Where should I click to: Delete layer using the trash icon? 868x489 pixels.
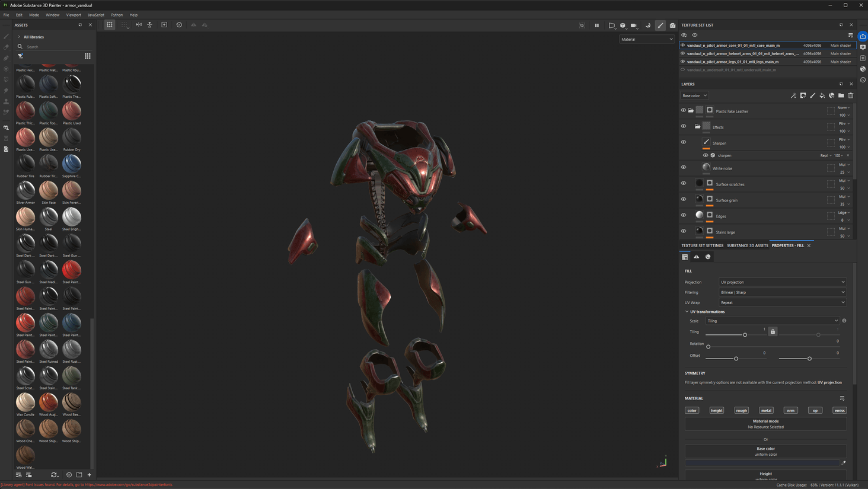(850, 95)
